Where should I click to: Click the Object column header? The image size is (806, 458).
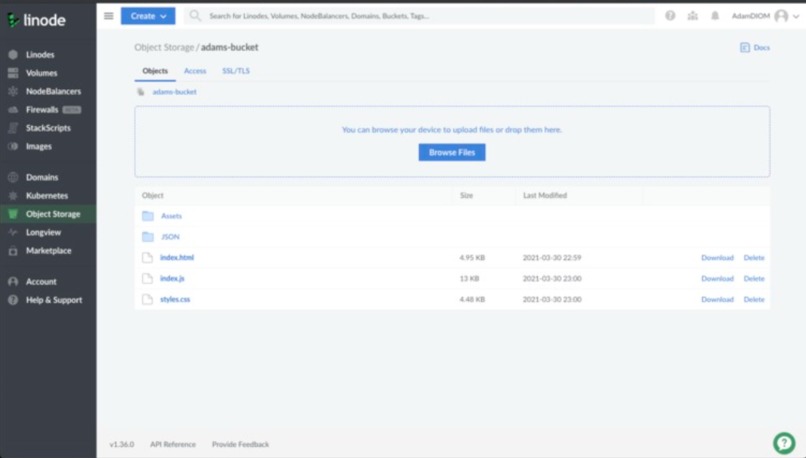[153, 195]
